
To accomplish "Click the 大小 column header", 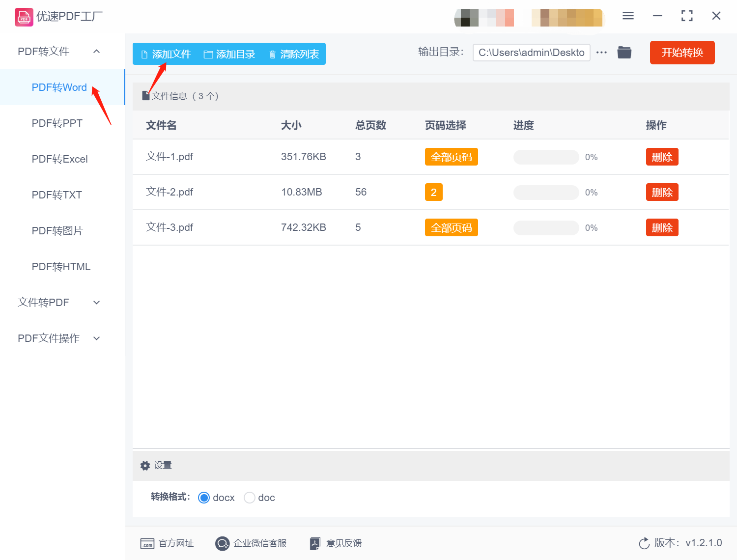I will (x=291, y=125).
